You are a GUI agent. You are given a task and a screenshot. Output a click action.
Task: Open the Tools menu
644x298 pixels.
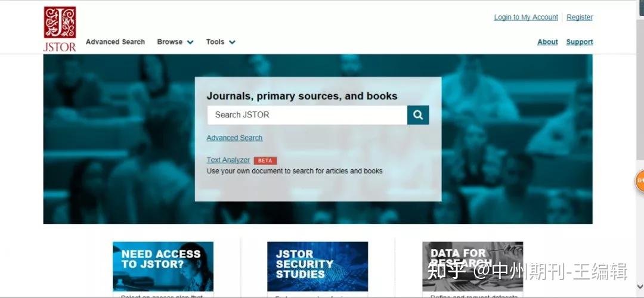pos(215,42)
